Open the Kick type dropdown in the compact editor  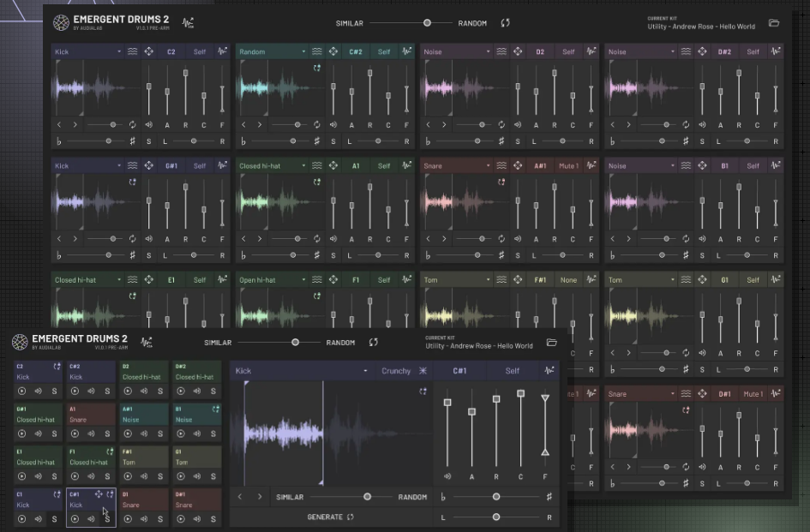point(301,370)
